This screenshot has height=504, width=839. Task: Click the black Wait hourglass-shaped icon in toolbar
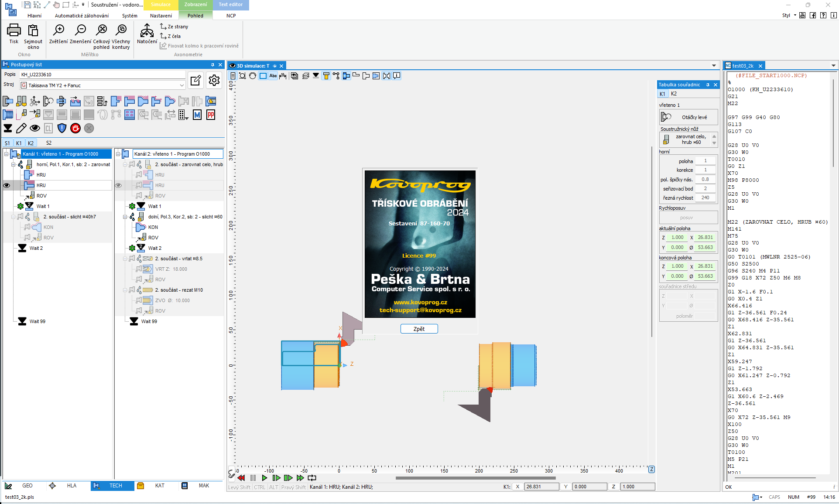point(8,128)
